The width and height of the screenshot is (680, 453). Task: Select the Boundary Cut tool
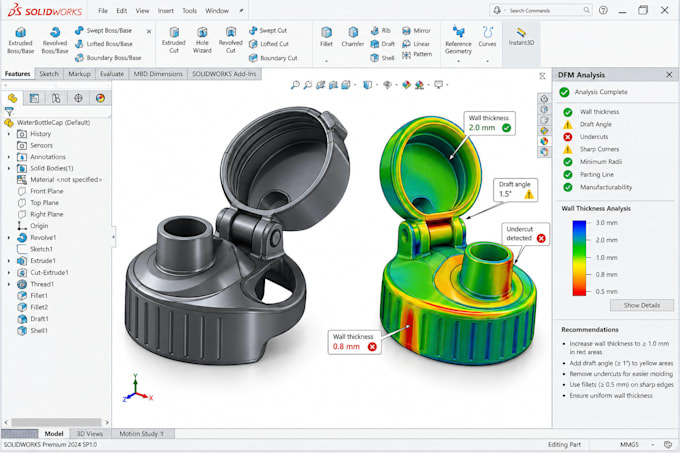[x=273, y=58]
